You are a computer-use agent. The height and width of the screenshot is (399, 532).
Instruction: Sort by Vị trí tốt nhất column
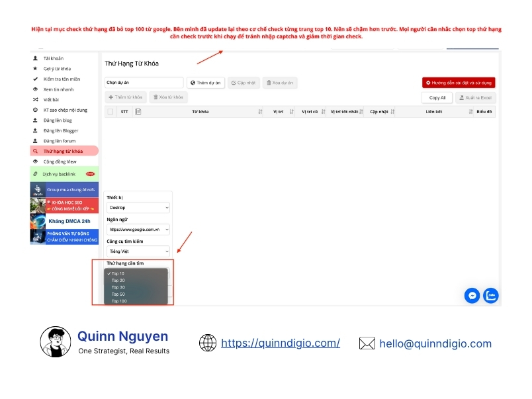coord(361,112)
